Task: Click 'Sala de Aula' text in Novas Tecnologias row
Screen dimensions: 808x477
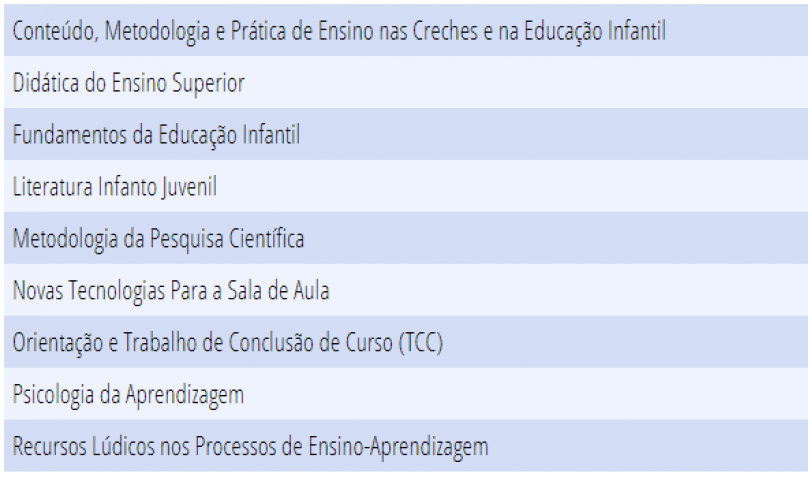Action: [x=278, y=291]
